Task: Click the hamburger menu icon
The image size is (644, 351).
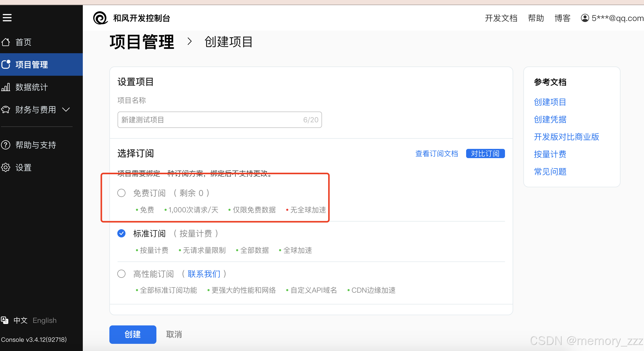Action: click(x=7, y=18)
